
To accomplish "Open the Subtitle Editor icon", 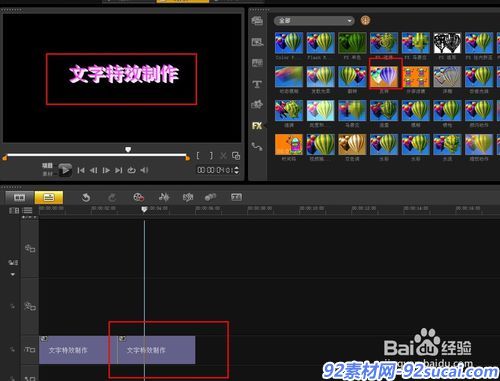I will tap(236, 197).
